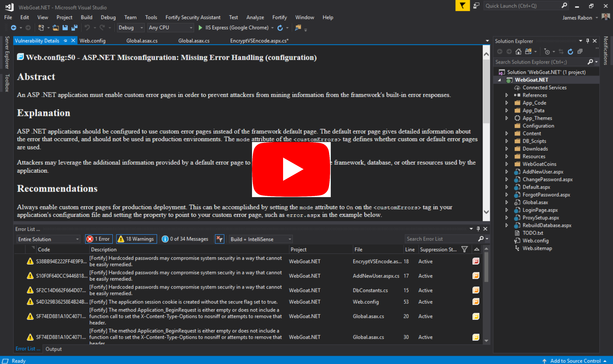
Task: Switch to the Output panel tab
Action: (53, 349)
